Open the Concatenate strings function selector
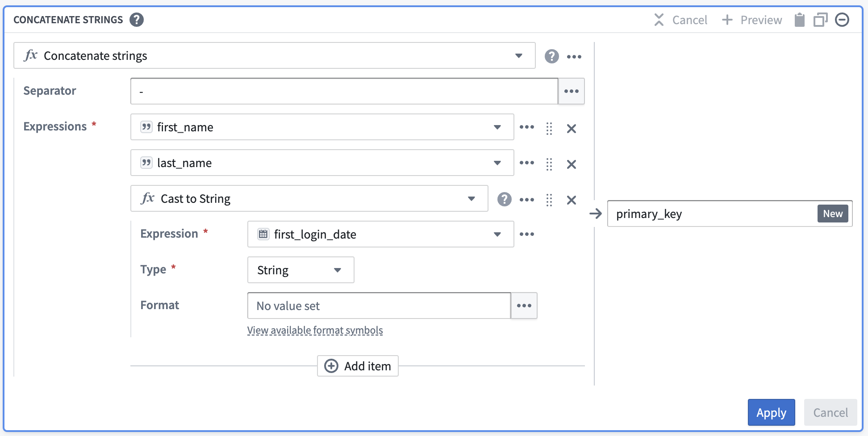 tap(518, 56)
